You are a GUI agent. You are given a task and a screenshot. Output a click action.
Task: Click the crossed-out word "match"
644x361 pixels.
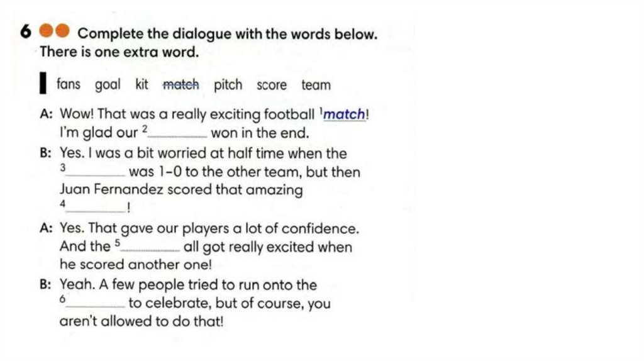tap(180, 84)
